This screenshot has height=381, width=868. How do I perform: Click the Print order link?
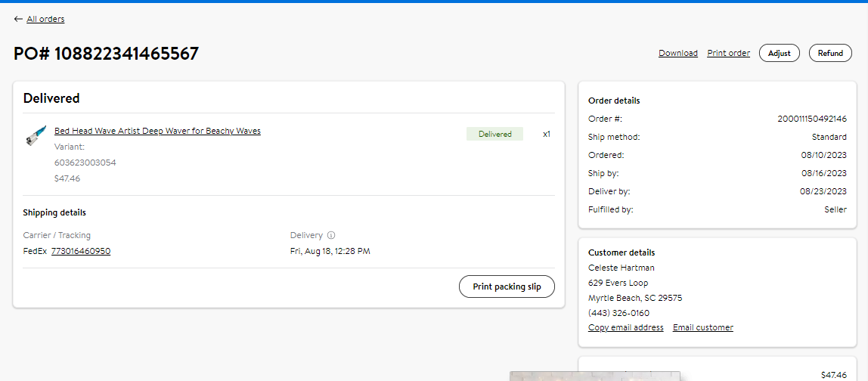coord(729,53)
